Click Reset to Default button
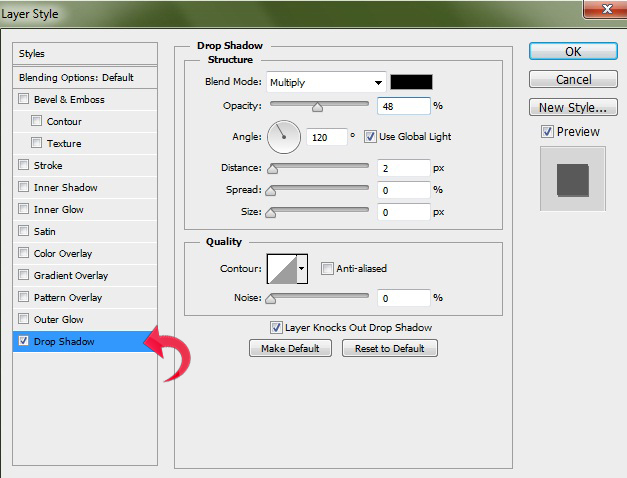The image size is (627, 478). pos(390,348)
